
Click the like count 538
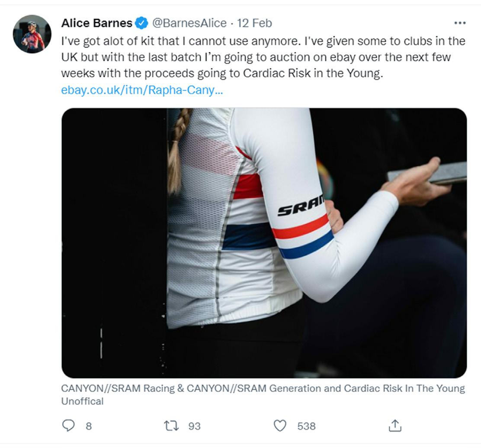[306, 426]
